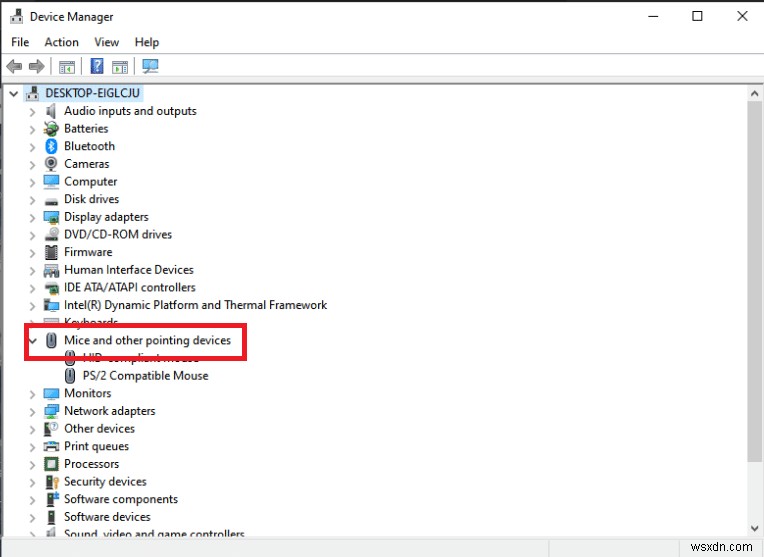This screenshot has height=557, width=764.
Task: Select the Print queues label
Action: tap(96, 446)
